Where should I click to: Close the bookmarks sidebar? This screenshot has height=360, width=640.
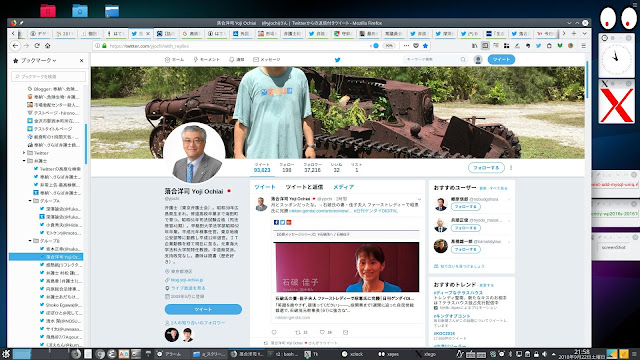[x=82, y=60]
